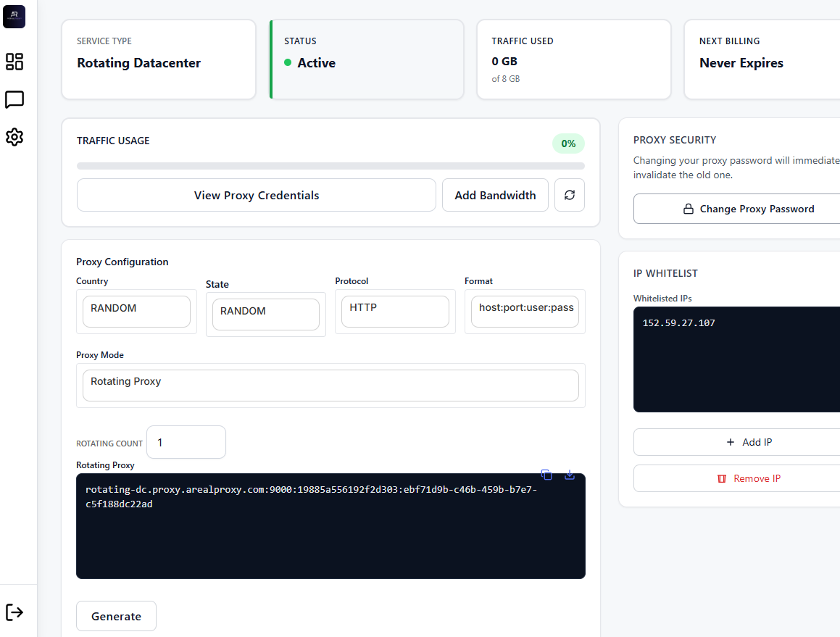Open the Country dropdown set to RANDOM
Viewport: 840px width, 637px height.
pos(136,312)
